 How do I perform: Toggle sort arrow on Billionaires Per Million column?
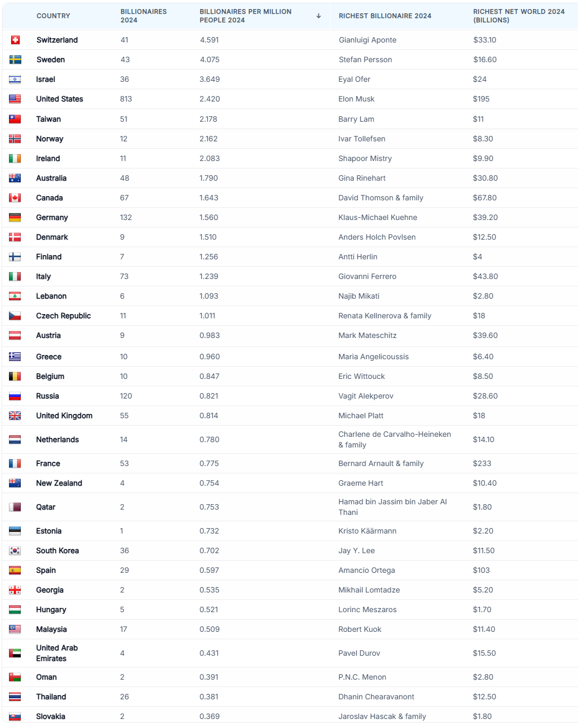click(x=319, y=16)
